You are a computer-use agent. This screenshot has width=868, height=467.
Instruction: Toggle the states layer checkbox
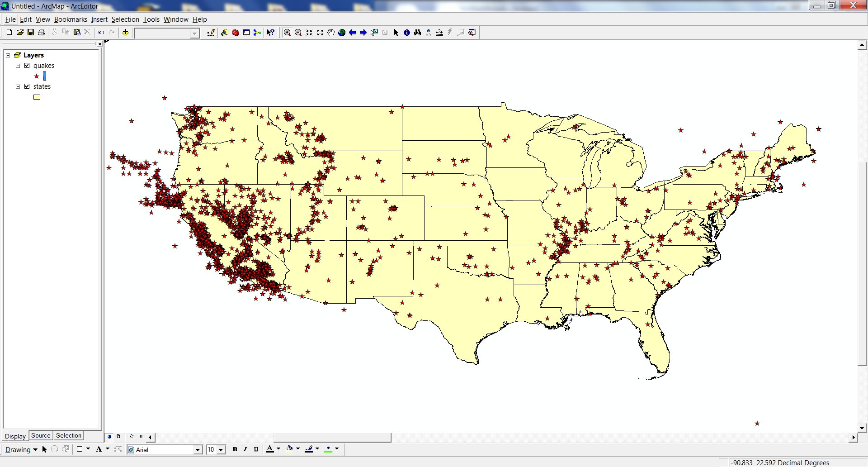click(x=27, y=86)
